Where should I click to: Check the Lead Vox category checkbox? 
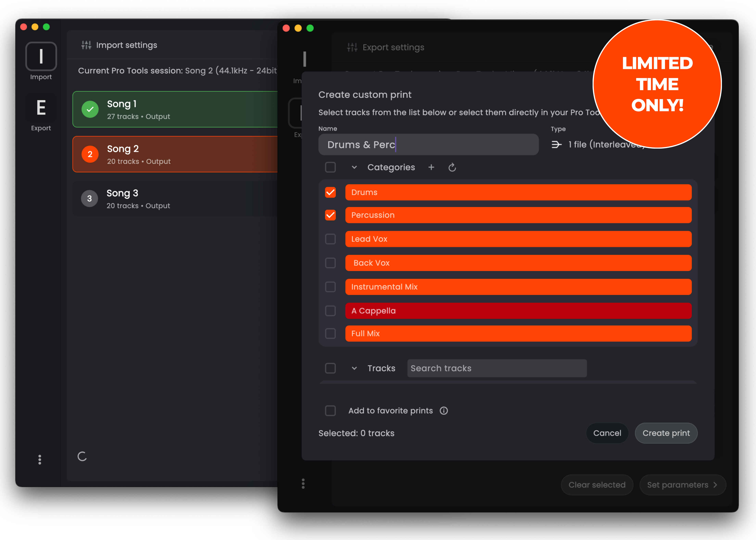[330, 239]
